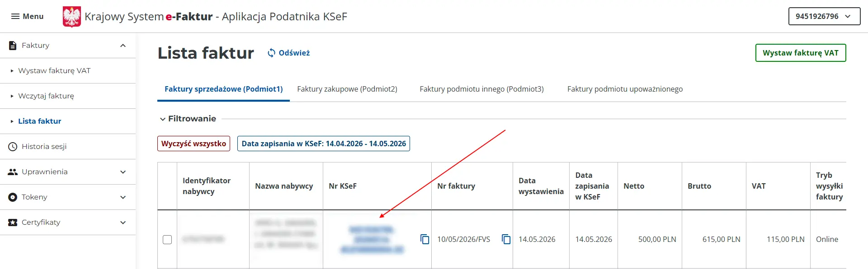Open Faktury podmiotu upoważnionego tab

click(625, 89)
